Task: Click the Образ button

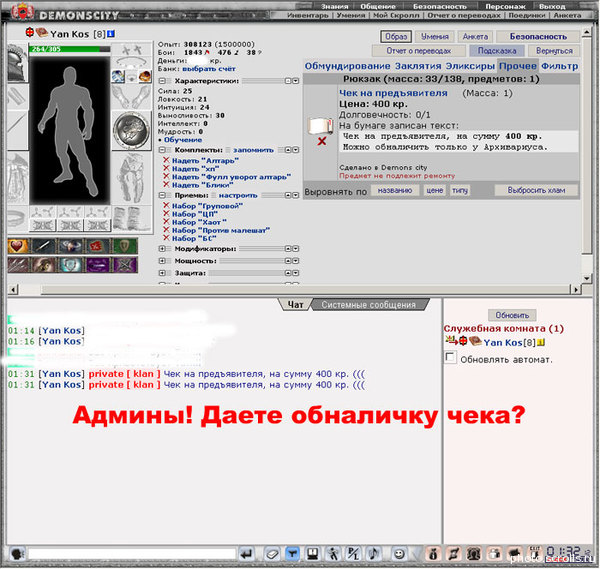Action: (396, 37)
